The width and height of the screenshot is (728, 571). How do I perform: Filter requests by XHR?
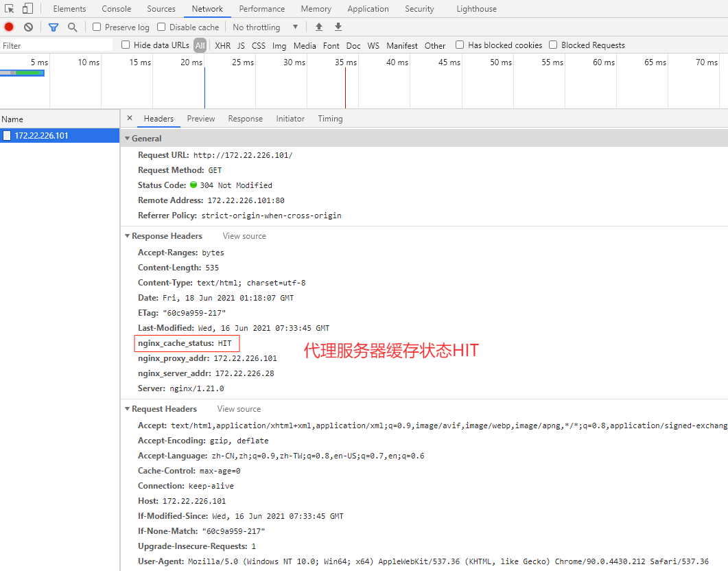pos(223,45)
